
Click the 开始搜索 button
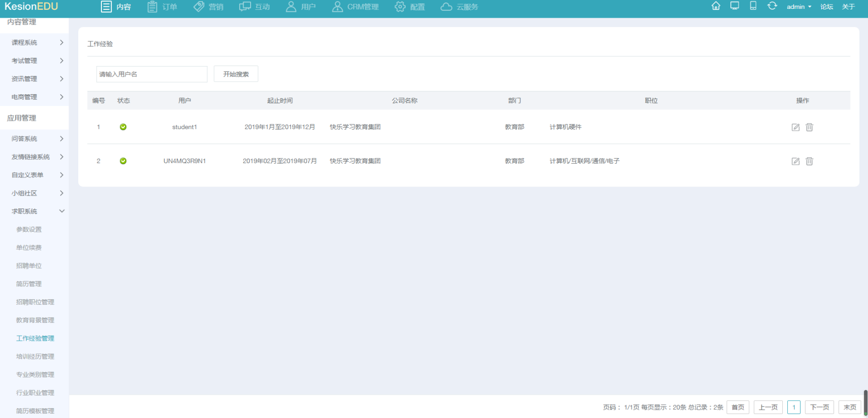click(236, 74)
